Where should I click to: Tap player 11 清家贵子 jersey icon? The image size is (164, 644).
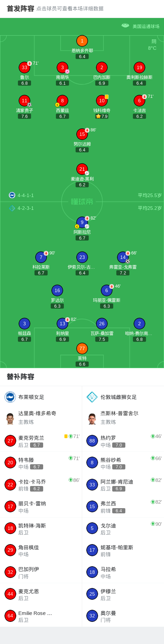pyautogui.click(x=25, y=101)
